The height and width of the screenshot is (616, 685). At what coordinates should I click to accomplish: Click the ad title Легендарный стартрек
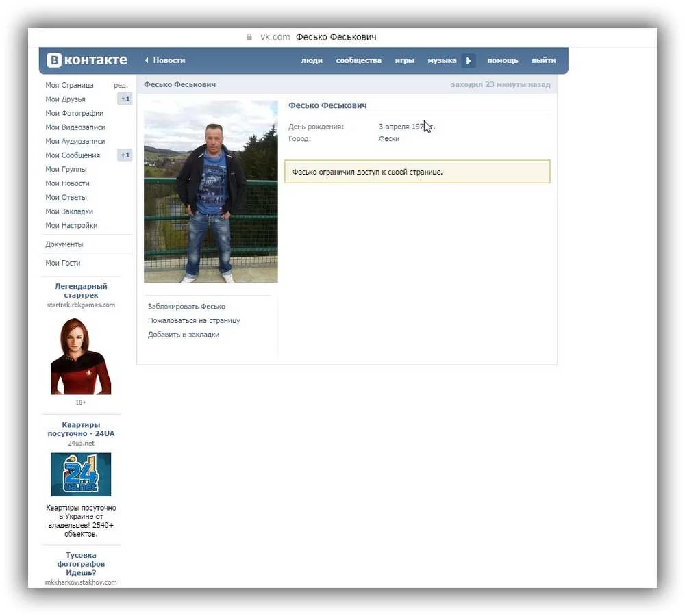click(x=81, y=291)
